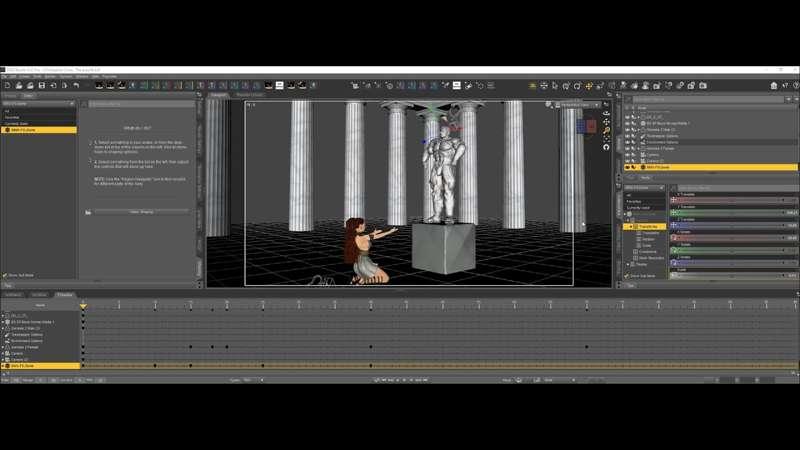
Task: Expand Genesis 2 Female row in Scene tree
Action: point(638,148)
